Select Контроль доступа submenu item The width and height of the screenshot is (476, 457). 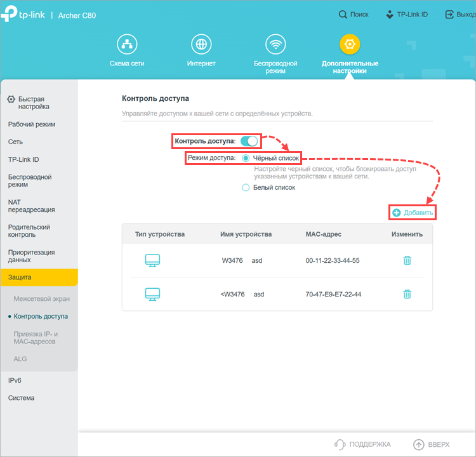41,316
